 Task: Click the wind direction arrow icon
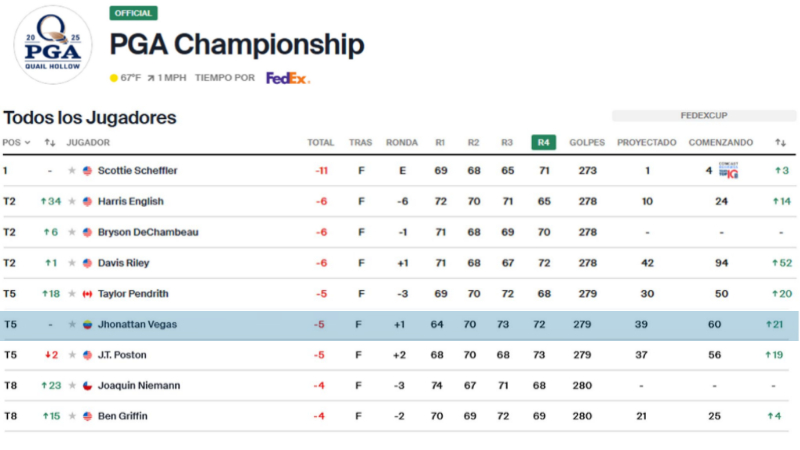[151, 78]
